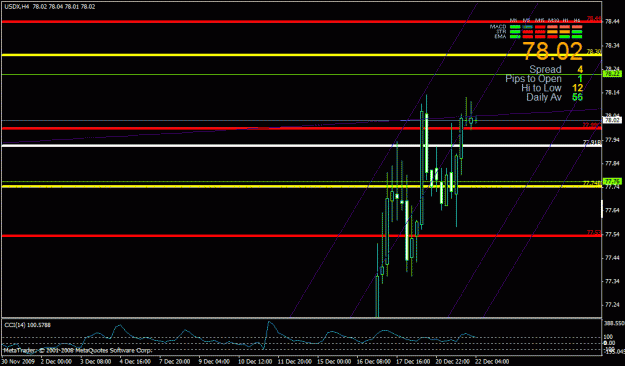Click the green 77.76 price tag
Viewport: 625px width, 366px height.
[612, 181]
